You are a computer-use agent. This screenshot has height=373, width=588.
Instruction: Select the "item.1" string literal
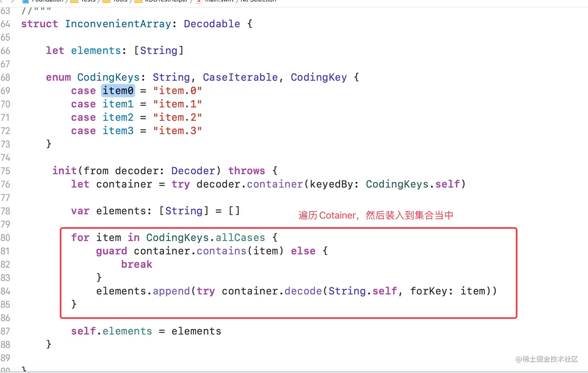coord(178,104)
